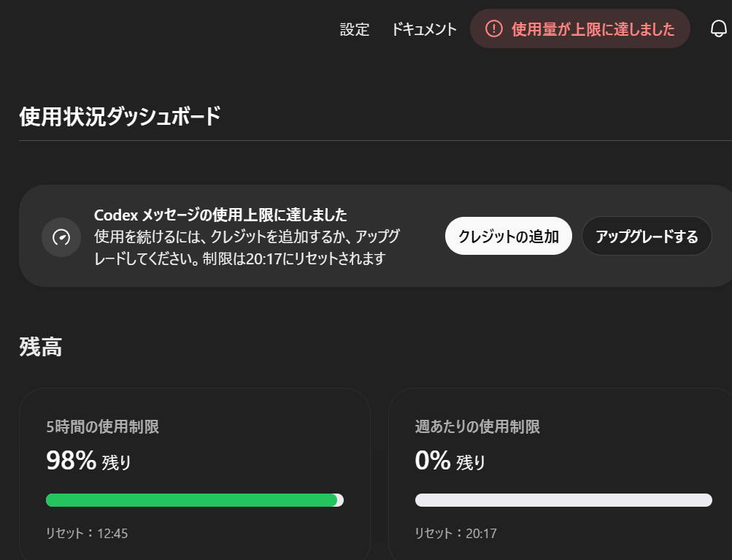Click the 98% 残り value

pos(88,461)
